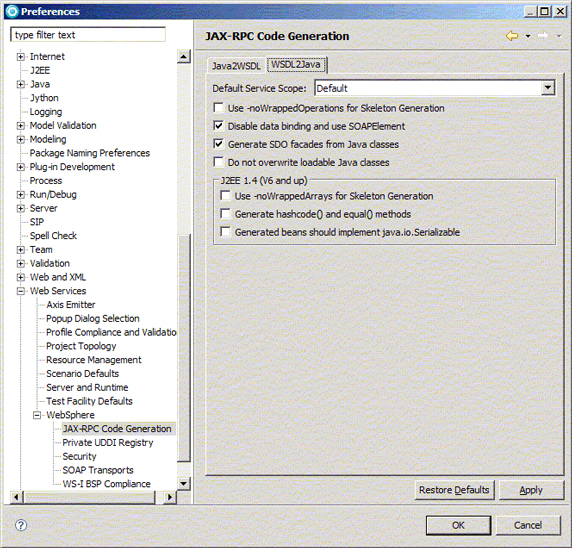Select Logging in the tree
Image resolution: width=572 pixels, height=548 pixels.
pyautogui.click(x=46, y=112)
